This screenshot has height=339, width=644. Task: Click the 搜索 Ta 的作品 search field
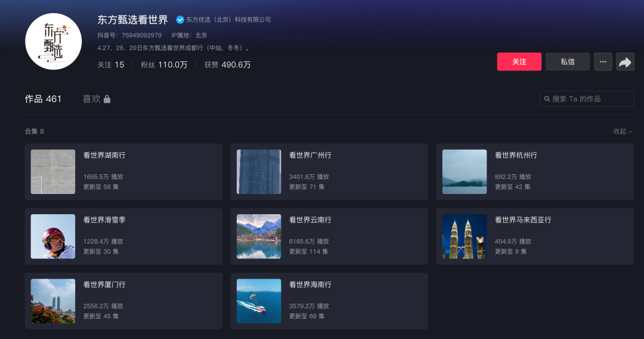click(x=587, y=99)
